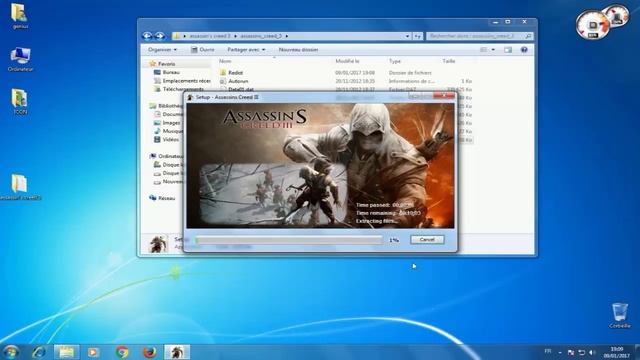Open the Ordinateur desktop icon

[x=20, y=60]
